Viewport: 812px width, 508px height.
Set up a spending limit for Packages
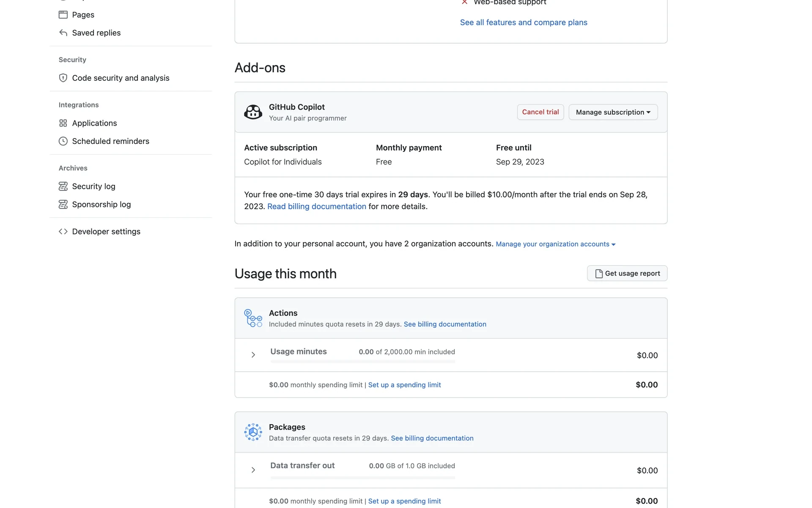404,501
